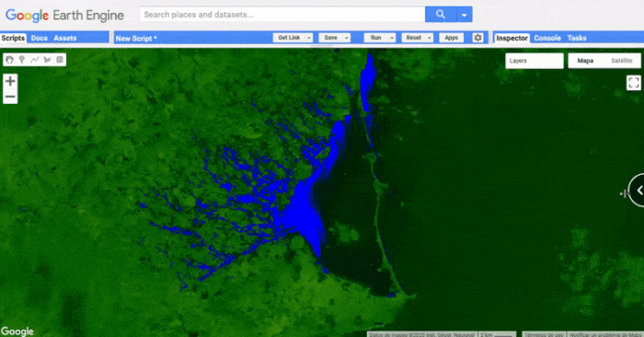Open the search options dropdown arrow
The width and height of the screenshot is (644, 337).
[464, 15]
